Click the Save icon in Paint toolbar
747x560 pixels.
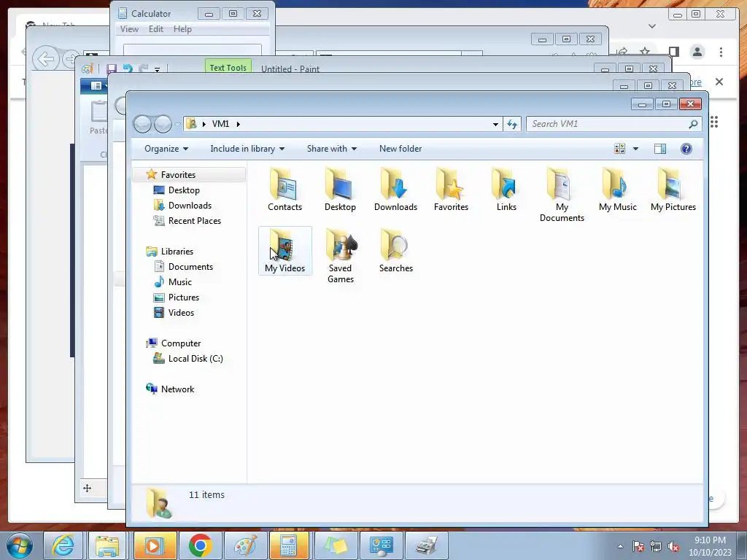[x=112, y=69]
